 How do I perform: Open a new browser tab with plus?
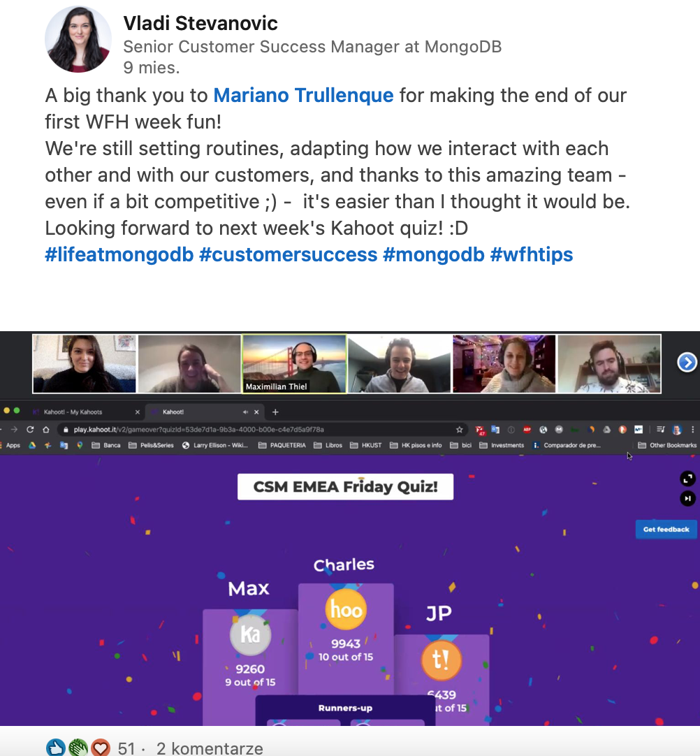[x=275, y=412]
